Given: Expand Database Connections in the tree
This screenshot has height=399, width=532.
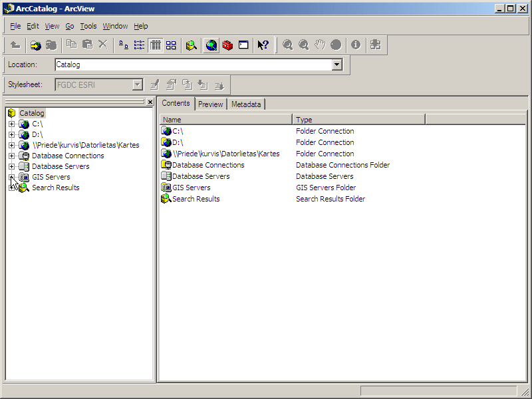Looking at the screenshot, I should 12,156.
